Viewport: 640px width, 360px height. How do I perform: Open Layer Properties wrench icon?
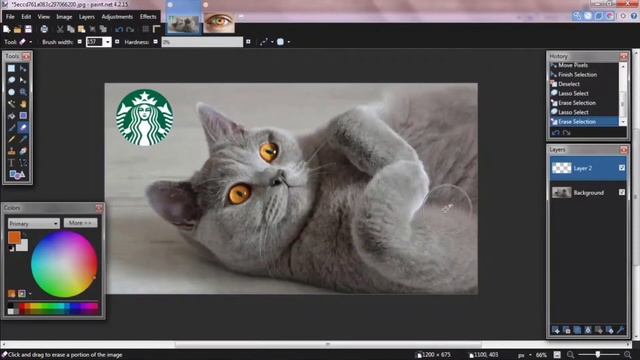pos(620,330)
